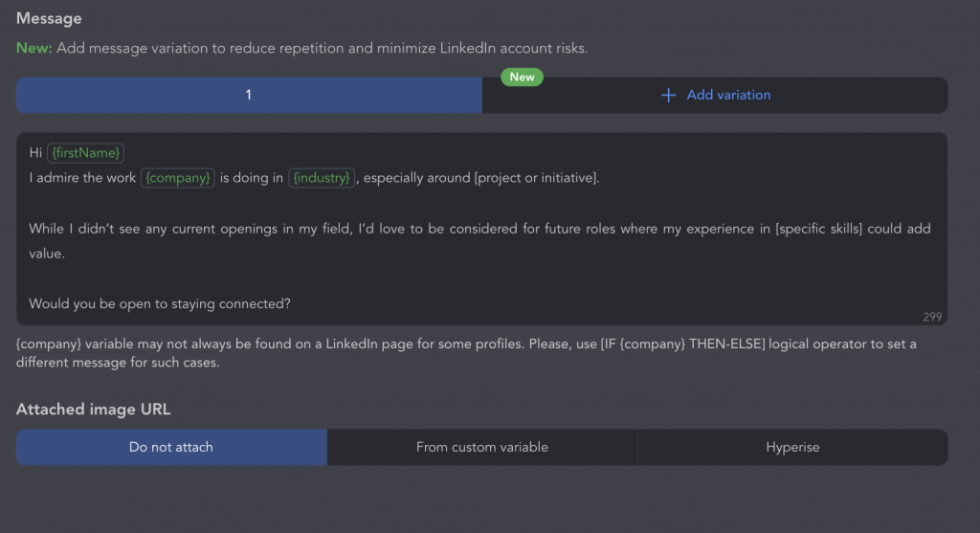The image size is (980, 533).
Task: Click the green New badge
Action: [522, 77]
